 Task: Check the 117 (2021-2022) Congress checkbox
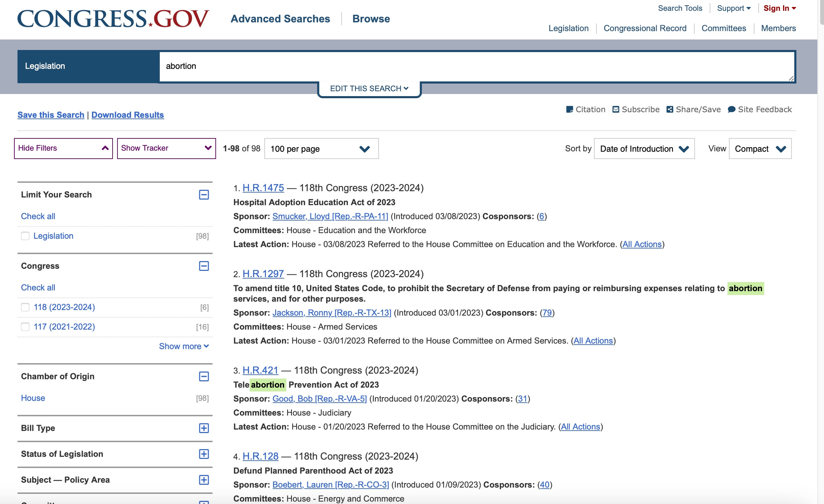25,327
